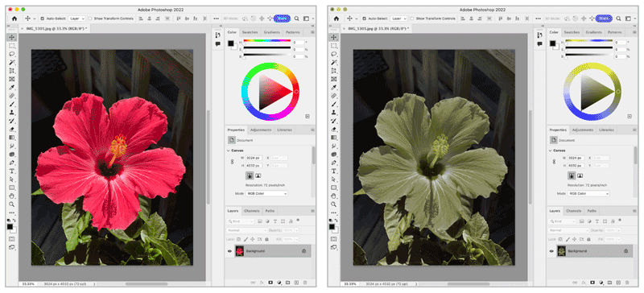This screenshot has height=293, width=644.
Task: Click the hue spectrum slider in red-flower window
Action: [x=267, y=41]
